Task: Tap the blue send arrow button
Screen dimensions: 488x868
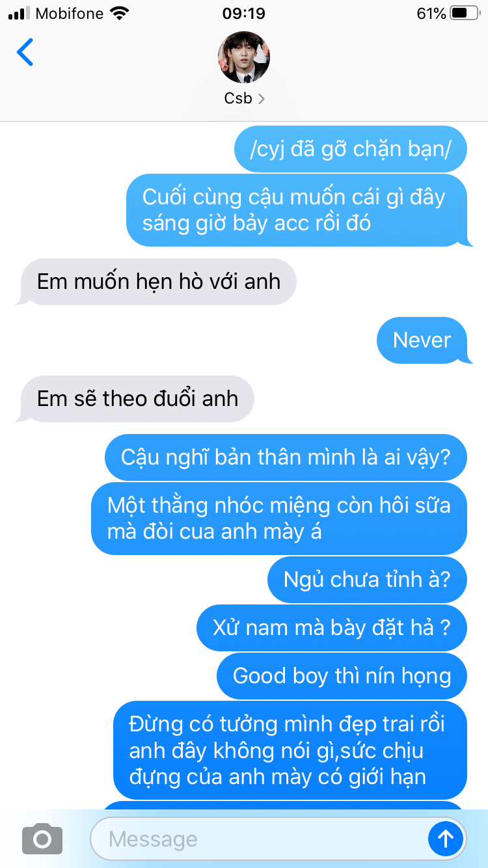Action: 446,839
